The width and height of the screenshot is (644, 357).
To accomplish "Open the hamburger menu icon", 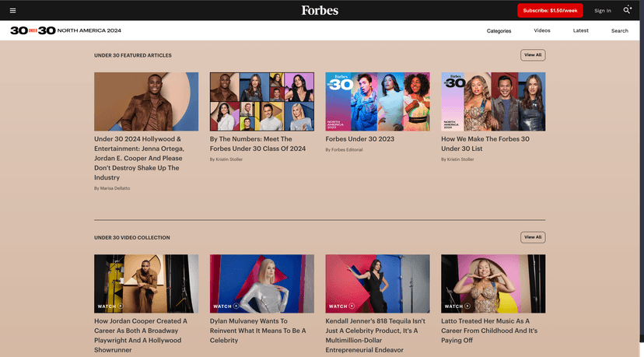I will (12, 10).
